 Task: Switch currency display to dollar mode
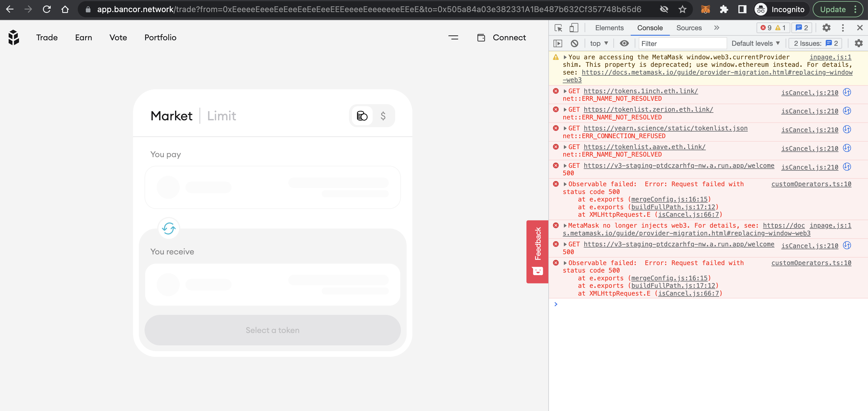click(382, 115)
